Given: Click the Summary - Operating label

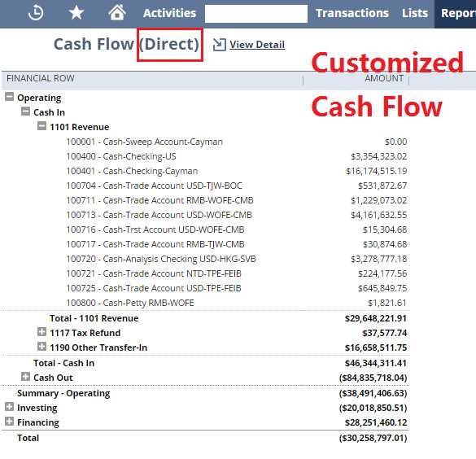Looking at the screenshot, I should pyautogui.click(x=63, y=393).
